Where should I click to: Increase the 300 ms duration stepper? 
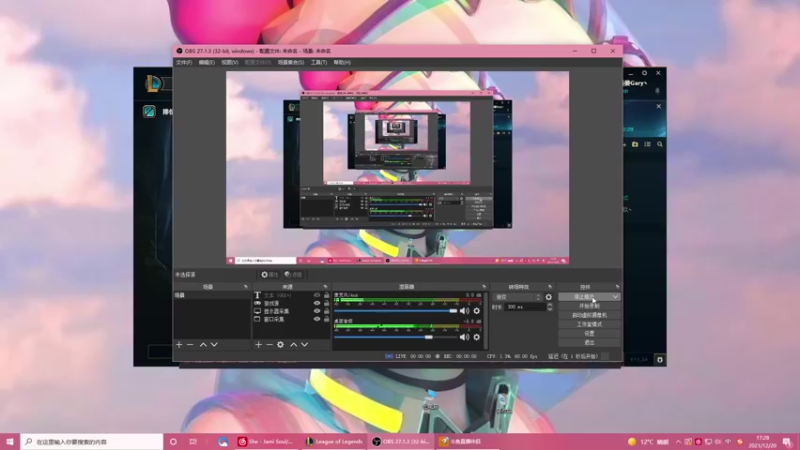[549, 305]
